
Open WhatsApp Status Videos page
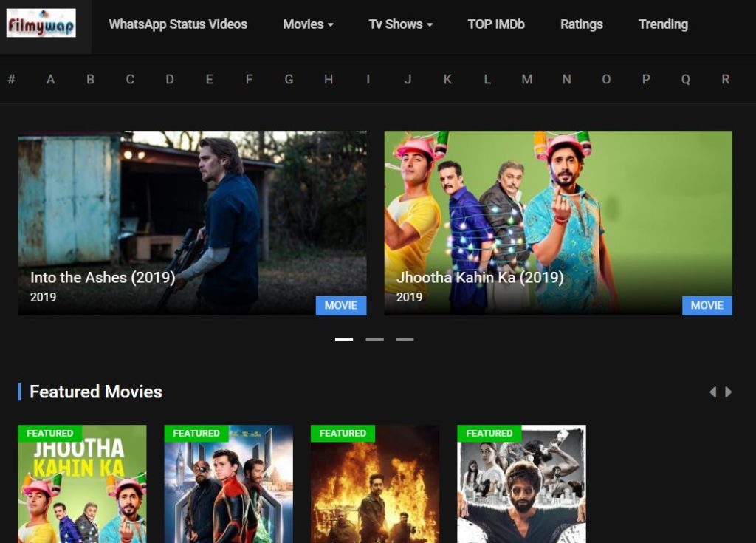pyautogui.click(x=178, y=24)
